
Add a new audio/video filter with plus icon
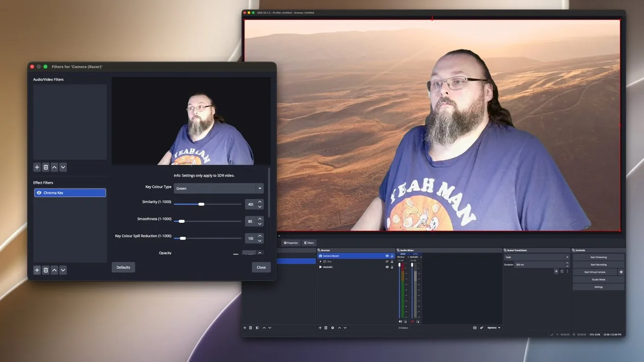[37, 167]
